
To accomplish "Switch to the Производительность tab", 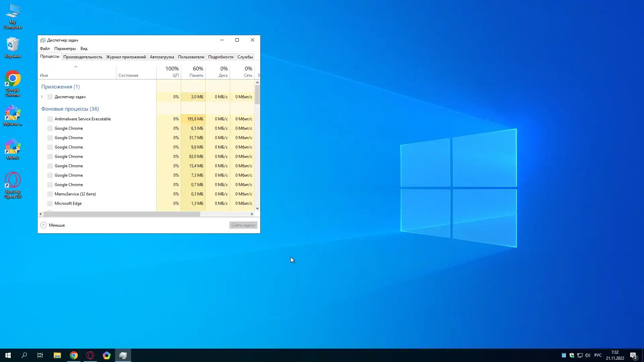I will pyautogui.click(x=83, y=57).
